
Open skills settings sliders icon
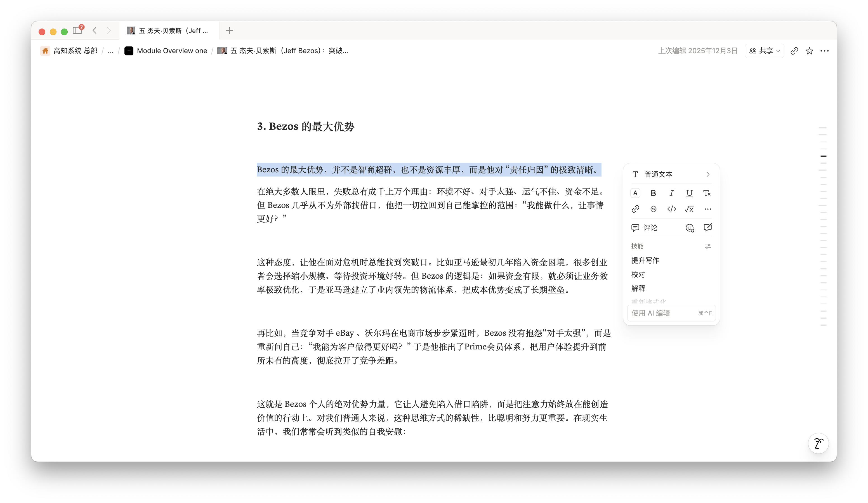pos(707,246)
